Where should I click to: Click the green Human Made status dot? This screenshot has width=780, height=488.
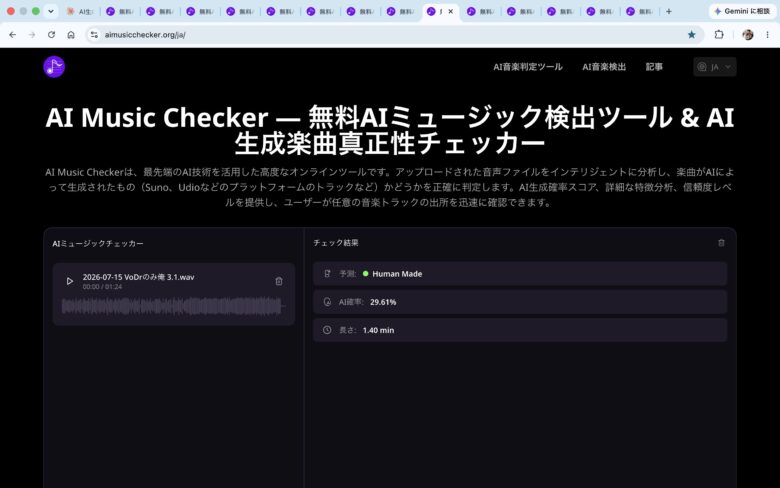pos(366,274)
